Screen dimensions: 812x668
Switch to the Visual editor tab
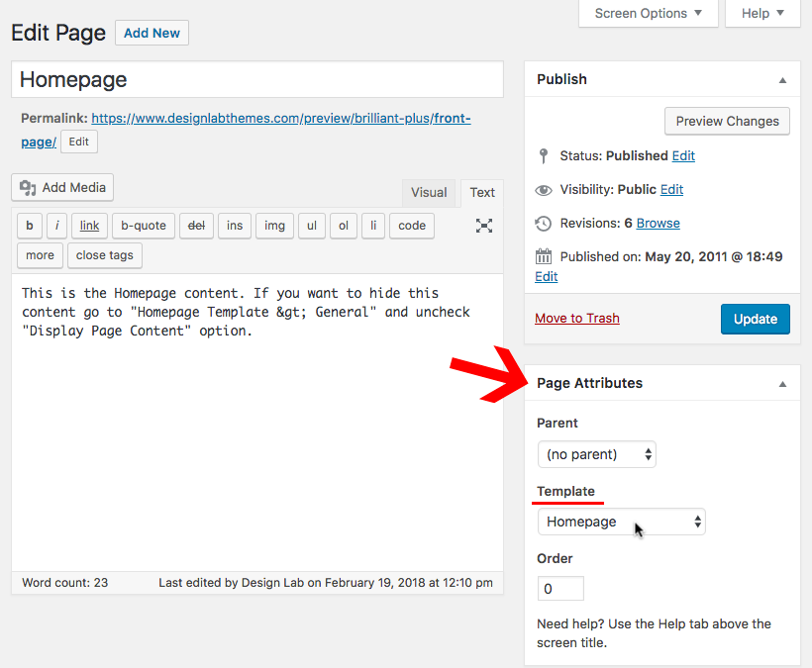tap(429, 193)
